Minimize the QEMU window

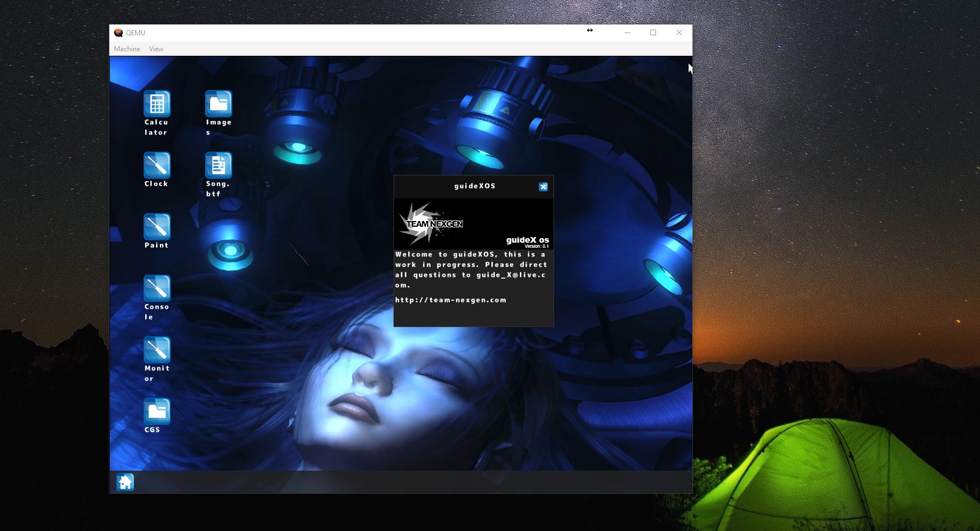pos(628,32)
